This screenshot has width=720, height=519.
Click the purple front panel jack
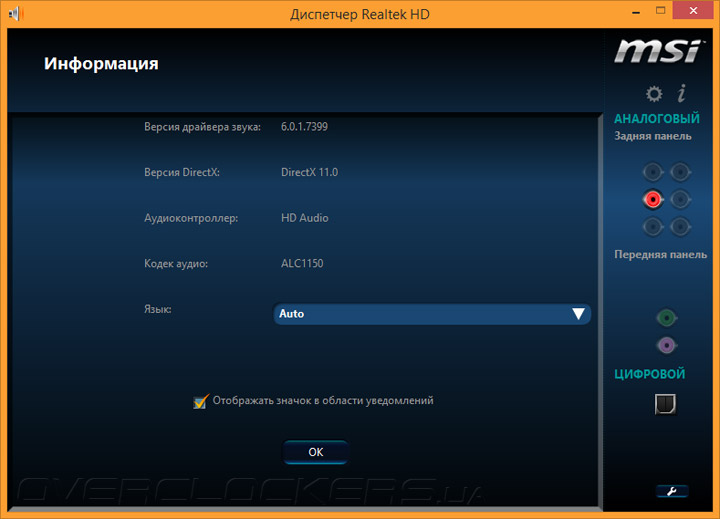click(666, 345)
